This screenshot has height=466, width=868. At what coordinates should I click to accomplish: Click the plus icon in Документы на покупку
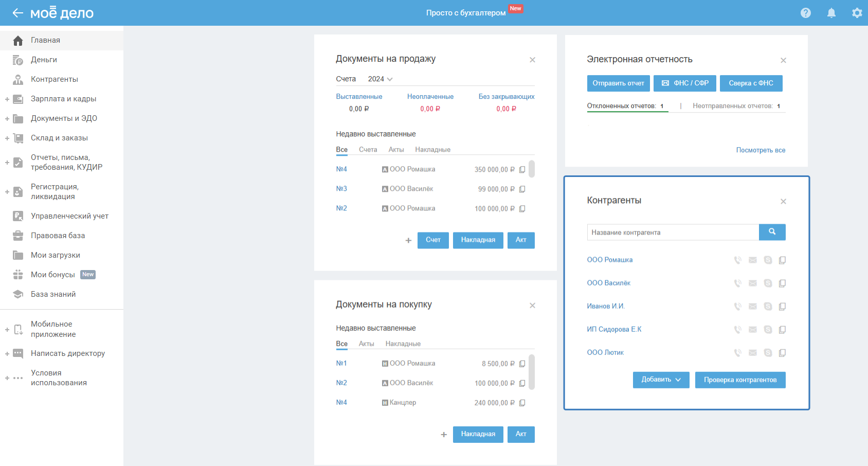point(444,435)
